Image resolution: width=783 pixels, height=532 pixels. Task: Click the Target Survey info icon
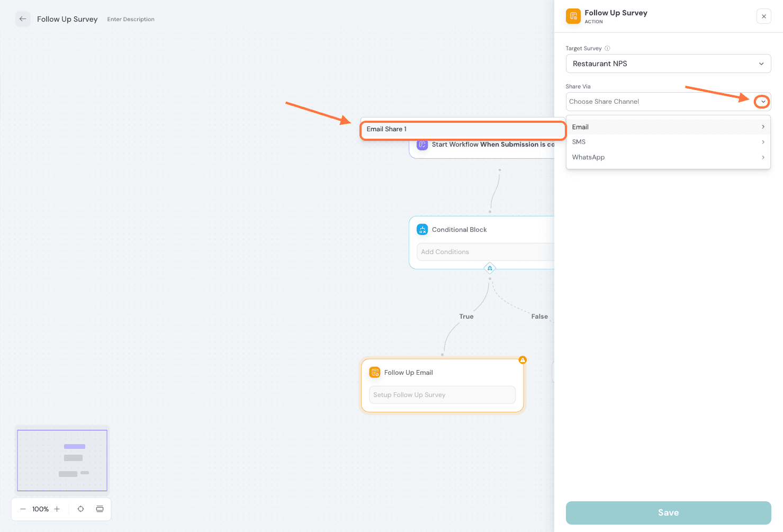(x=607, y=48)
